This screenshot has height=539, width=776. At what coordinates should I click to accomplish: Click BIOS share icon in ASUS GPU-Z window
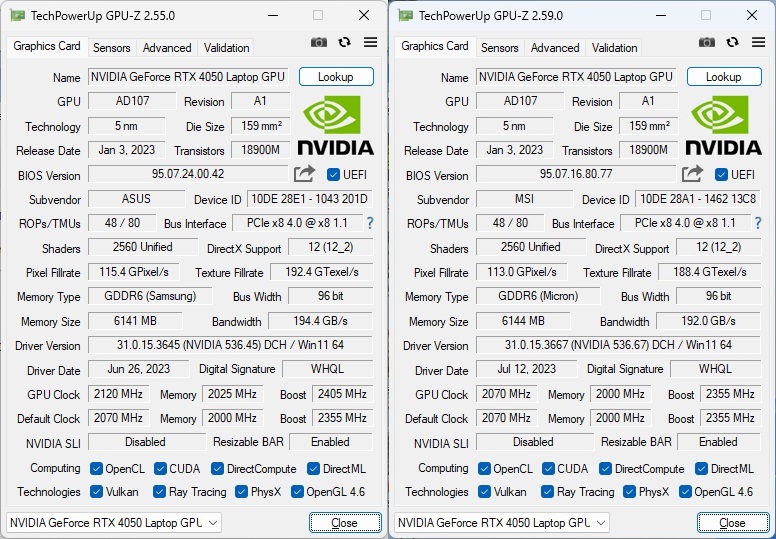tap(304, 174)
